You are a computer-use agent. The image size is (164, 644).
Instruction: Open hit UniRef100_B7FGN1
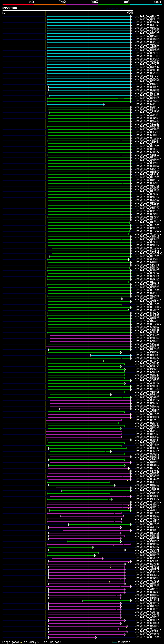[147, 25]
